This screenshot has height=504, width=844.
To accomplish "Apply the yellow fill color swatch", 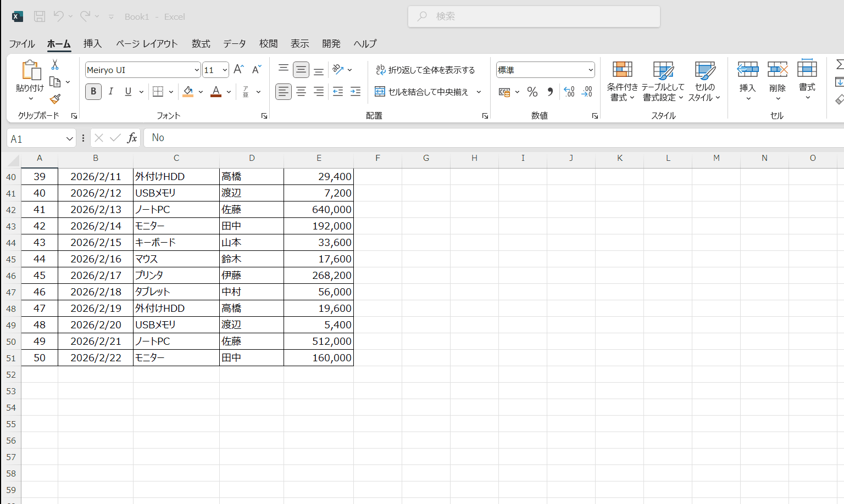I will click(x=188, y=92).
